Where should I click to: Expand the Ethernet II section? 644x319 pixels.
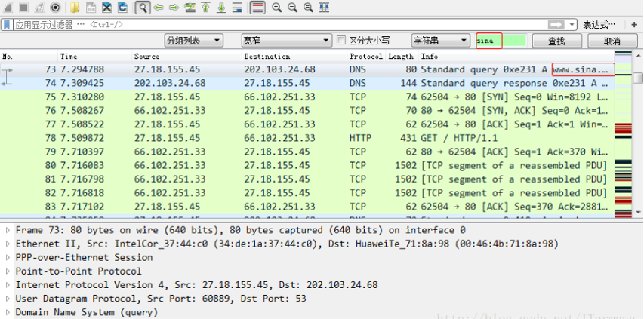(8, 244)
